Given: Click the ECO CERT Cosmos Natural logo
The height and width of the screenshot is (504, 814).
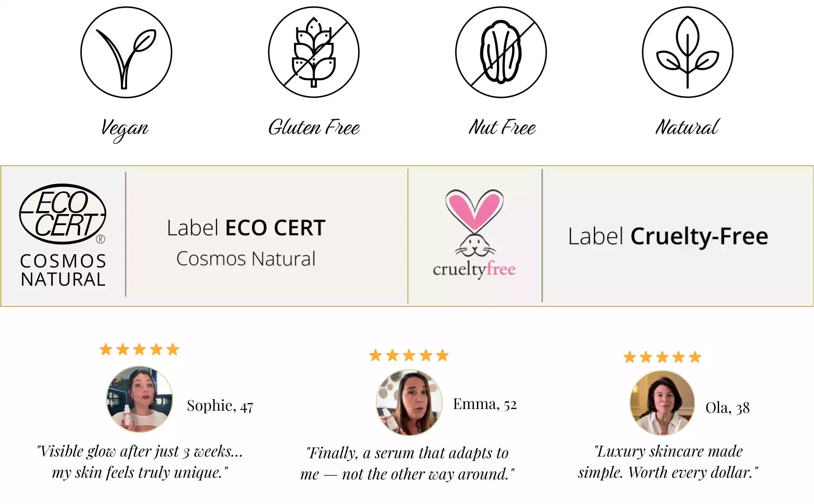Looking at the screenshot, I should (x=63, y=235).
